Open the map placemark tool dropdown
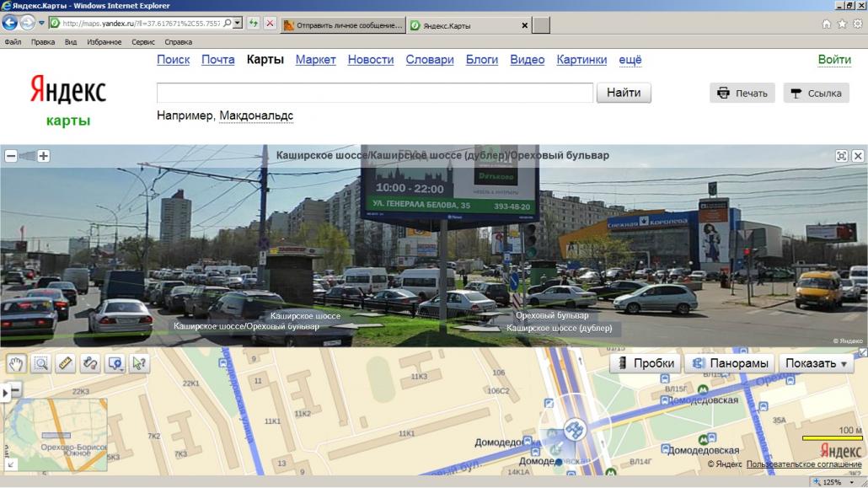 pos(115,363)
